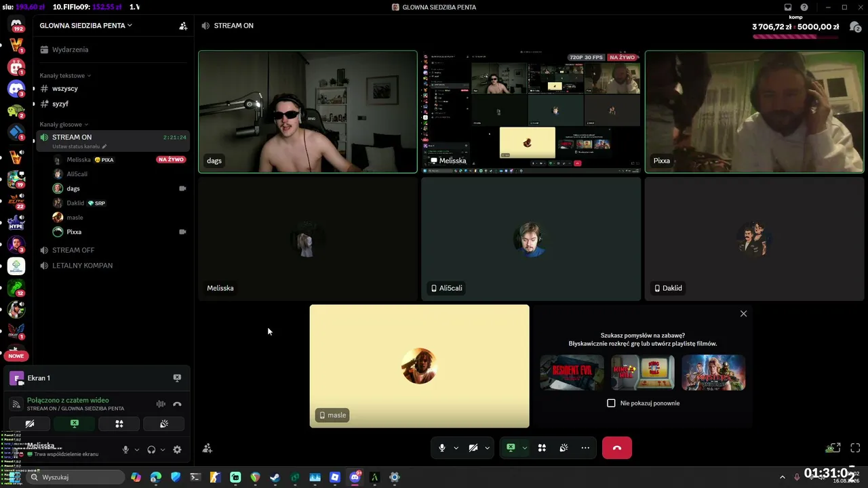Open soundboard icon in call control bar

pyautogui.click(x=564, y=448)
